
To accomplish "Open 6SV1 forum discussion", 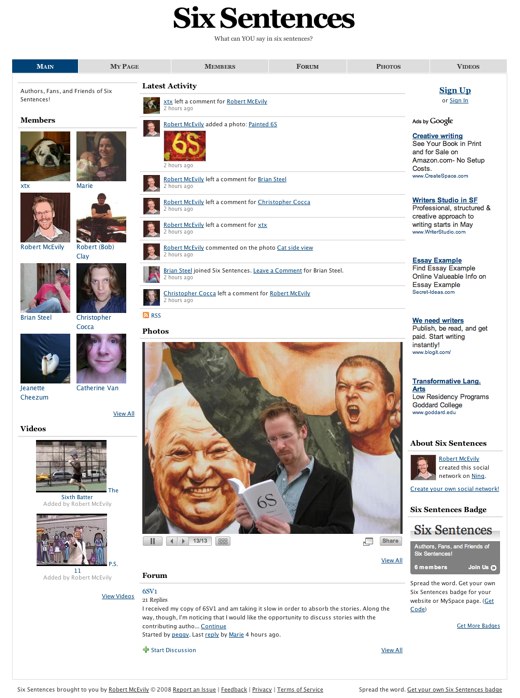I will point(150,591).
